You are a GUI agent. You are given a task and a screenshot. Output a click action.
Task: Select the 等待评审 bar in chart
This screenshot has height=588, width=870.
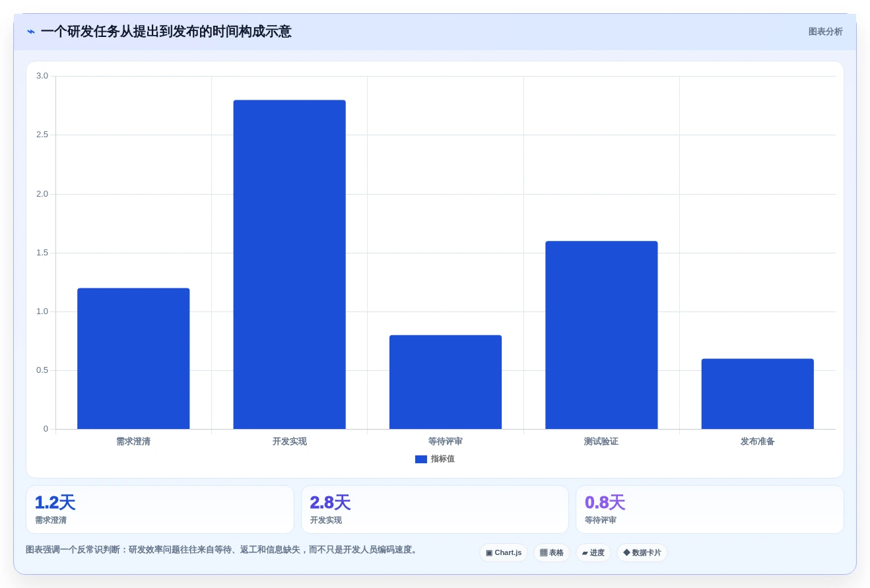(446, 382)
